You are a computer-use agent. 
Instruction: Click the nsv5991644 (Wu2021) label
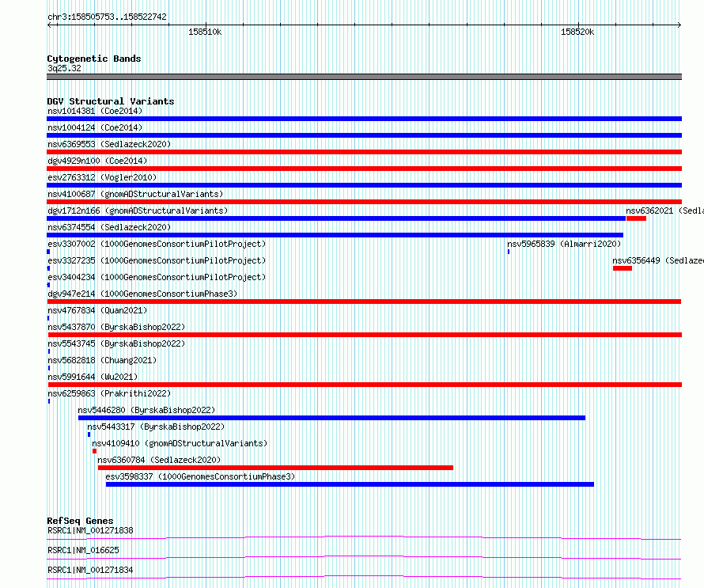click(x=93, y=377)
